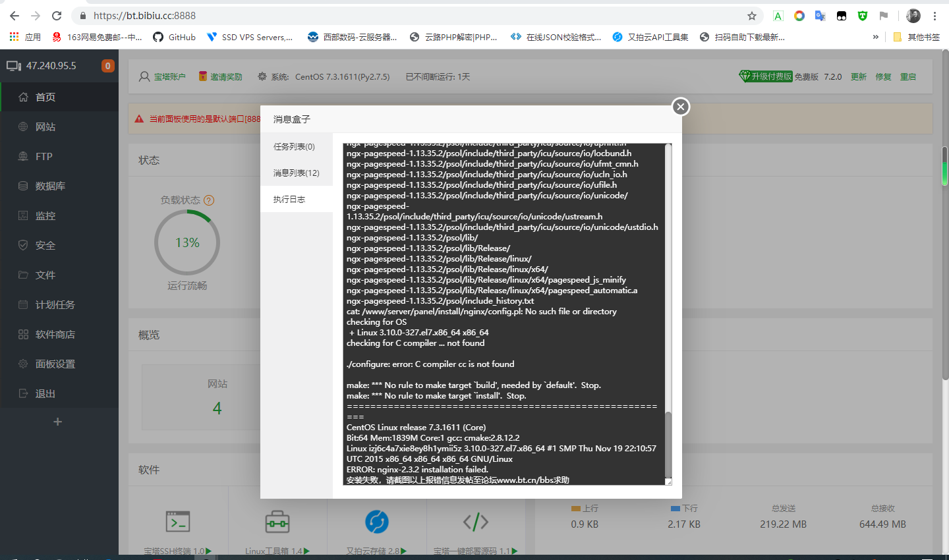Reload the page with the refresh icon
This screenshot has width=949, height=560.
57,16
